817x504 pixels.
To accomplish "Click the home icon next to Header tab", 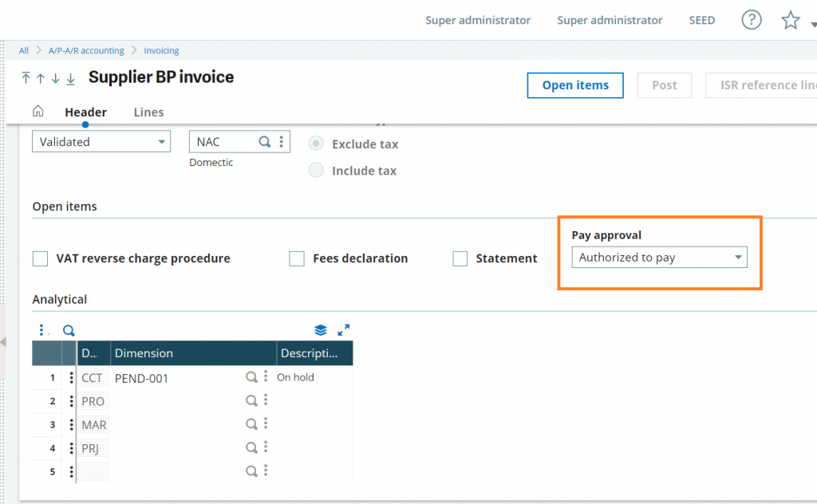I will pyautogui.click(x=37, y=112).
